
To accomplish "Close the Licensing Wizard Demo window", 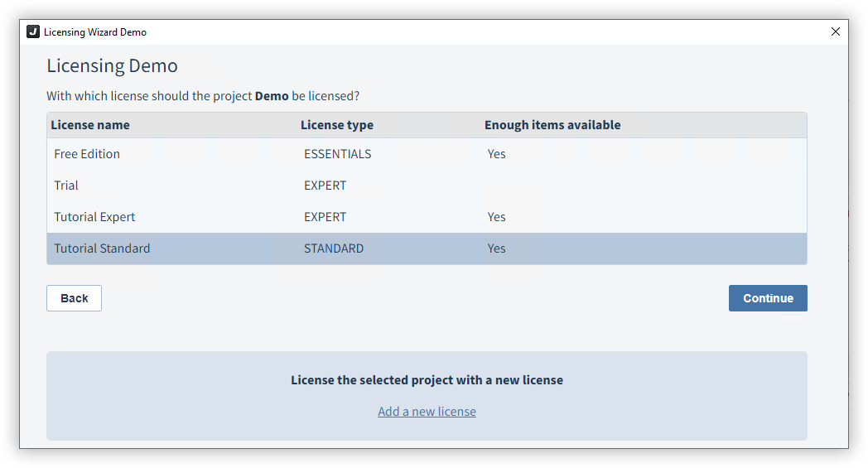I will coord(835,32).
